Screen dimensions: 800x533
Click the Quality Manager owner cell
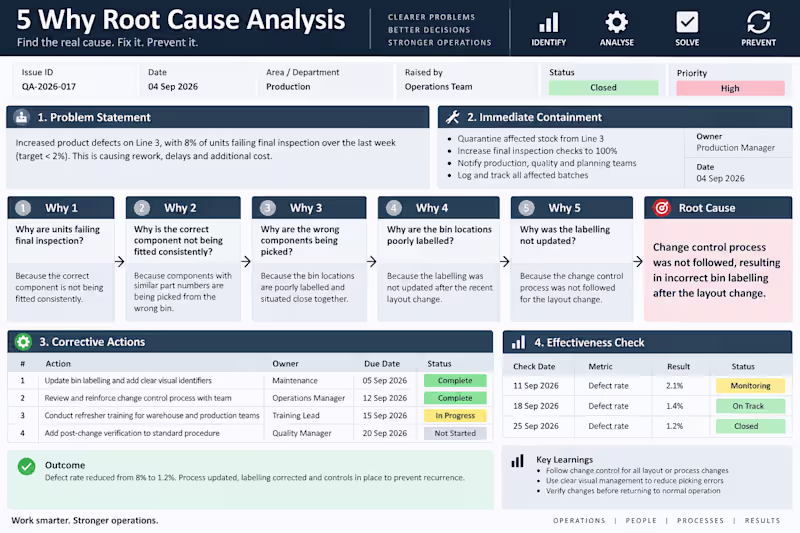point(302,433)
